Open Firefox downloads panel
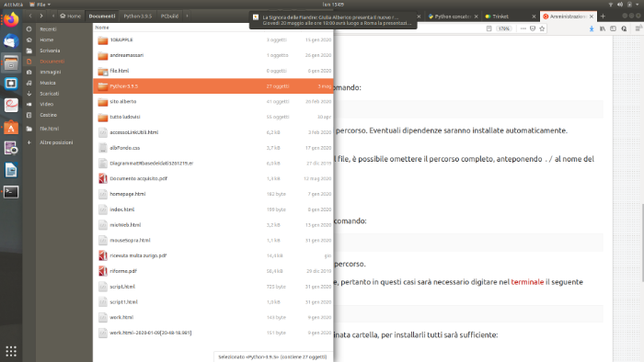 click(592, 28)
